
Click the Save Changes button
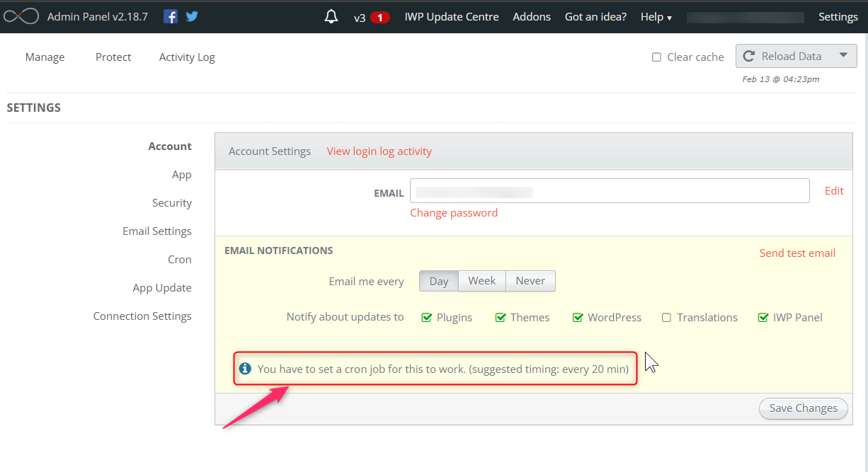pos(803,408)
